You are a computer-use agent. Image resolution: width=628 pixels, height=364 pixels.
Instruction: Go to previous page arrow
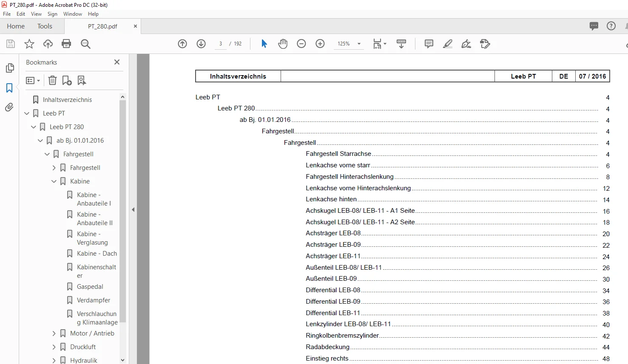pos(182,44)
